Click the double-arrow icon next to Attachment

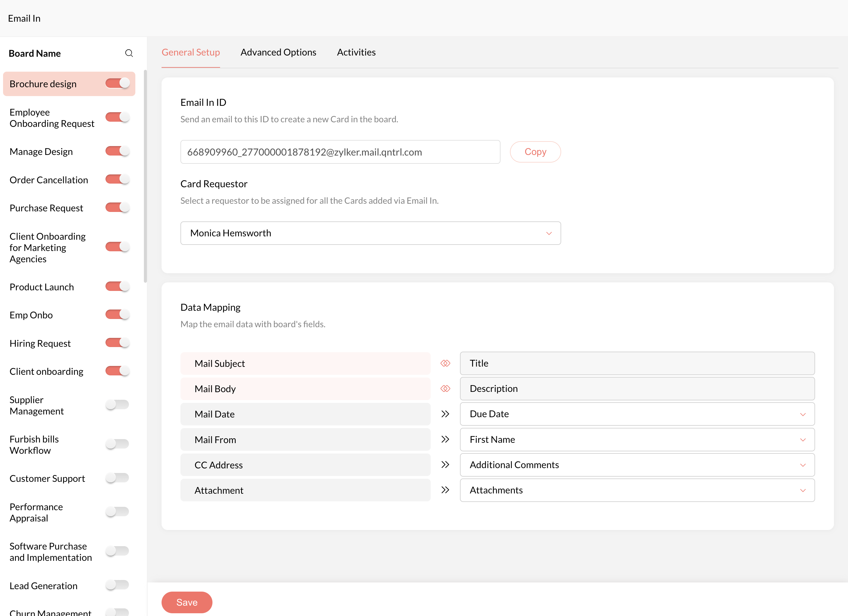(445, 490)
